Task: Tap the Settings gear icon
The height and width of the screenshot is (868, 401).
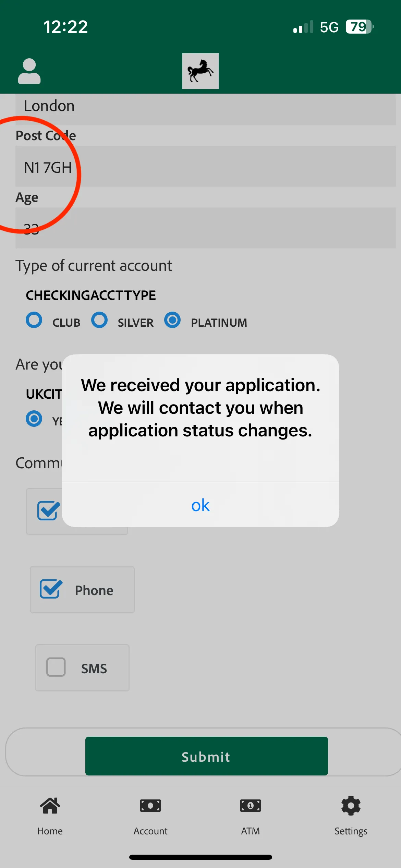Action: 351,806
